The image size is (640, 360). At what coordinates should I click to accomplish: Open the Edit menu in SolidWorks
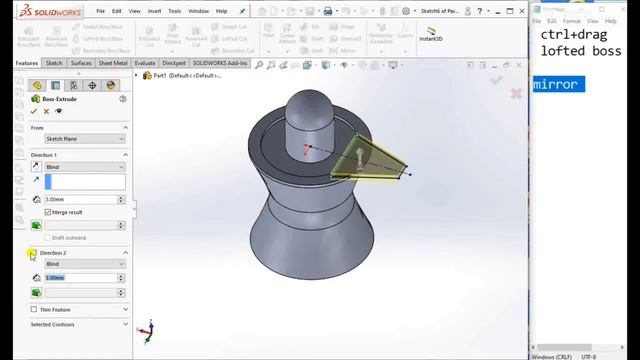click(x=117, y=11)
